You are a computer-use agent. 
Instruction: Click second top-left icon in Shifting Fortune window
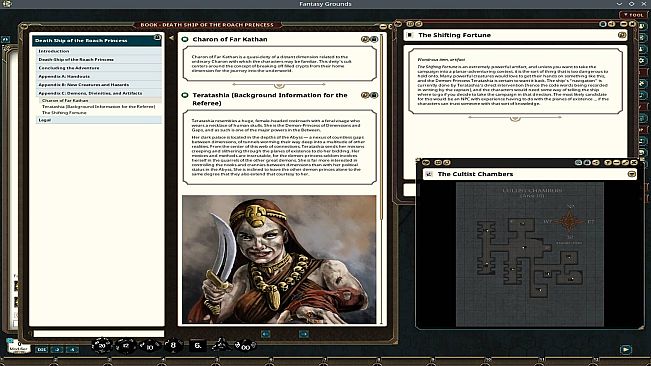[x=410, y=24]
